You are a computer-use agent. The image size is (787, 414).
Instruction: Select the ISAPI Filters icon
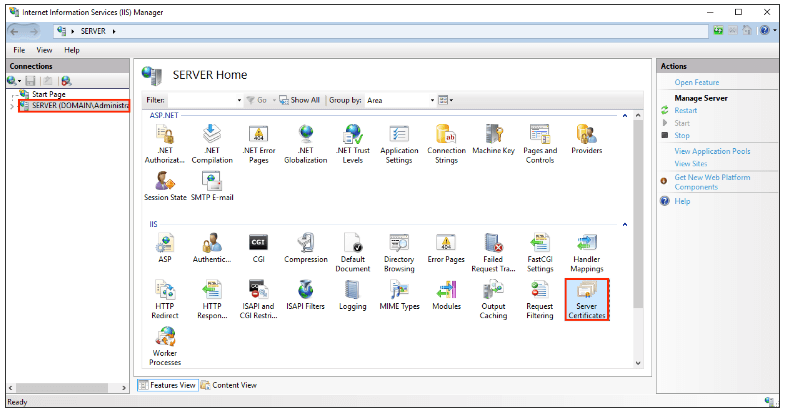point(305,295)
